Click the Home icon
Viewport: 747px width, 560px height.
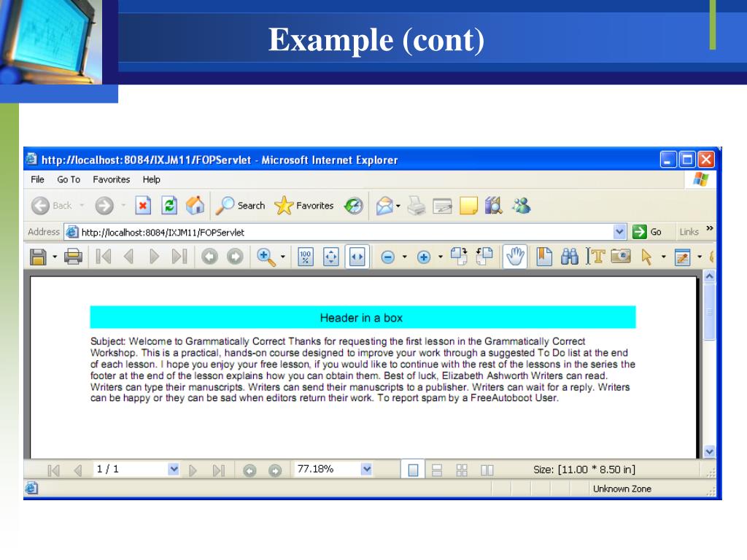tap(195, 205)
